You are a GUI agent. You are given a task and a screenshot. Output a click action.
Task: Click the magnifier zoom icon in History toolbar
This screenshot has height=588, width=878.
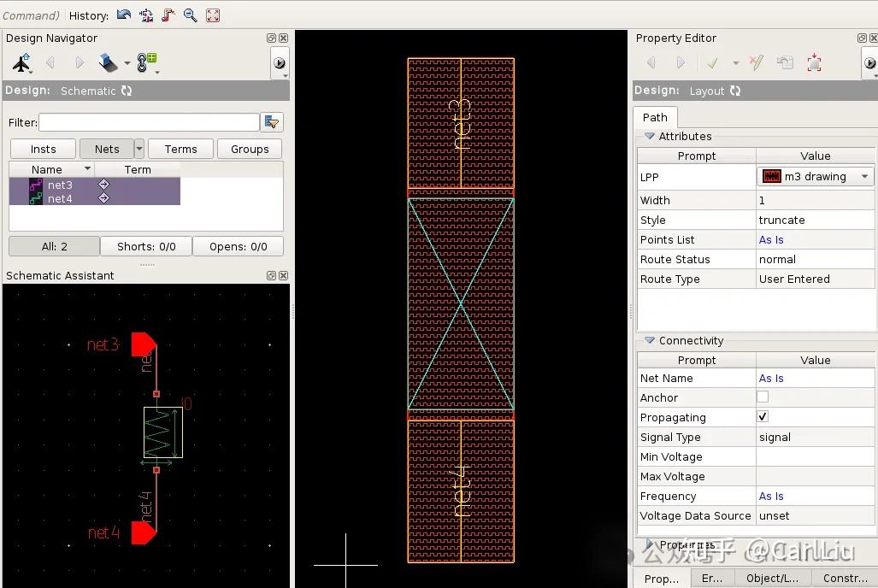tap(190, 15)
